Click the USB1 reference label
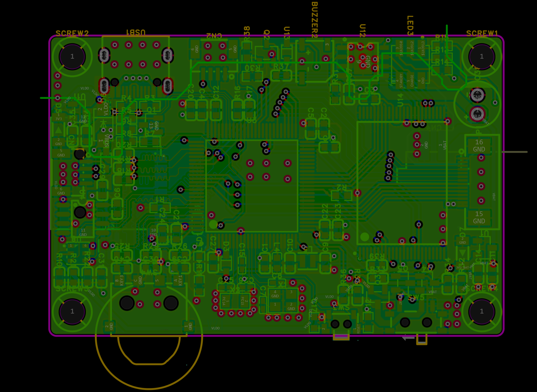 [x=136, y=33]
